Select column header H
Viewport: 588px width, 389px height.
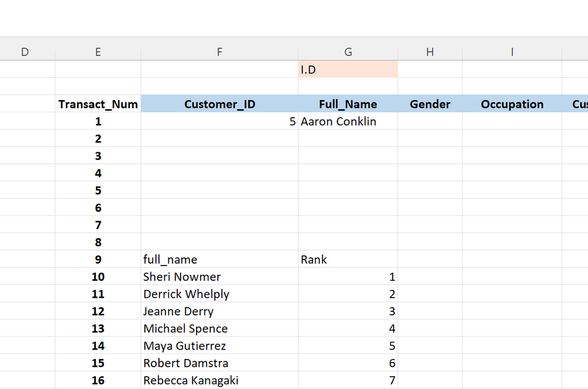click(x=430, y=52)
